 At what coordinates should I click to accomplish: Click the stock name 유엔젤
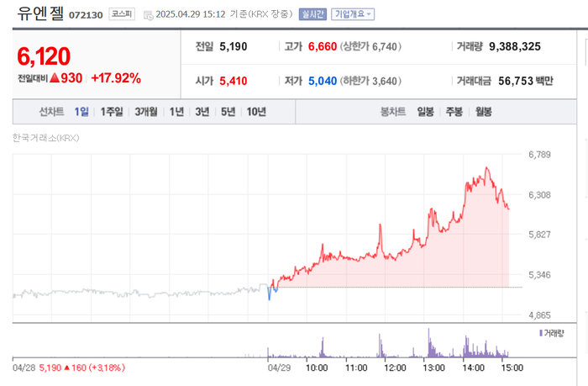[x=40, y=13]
